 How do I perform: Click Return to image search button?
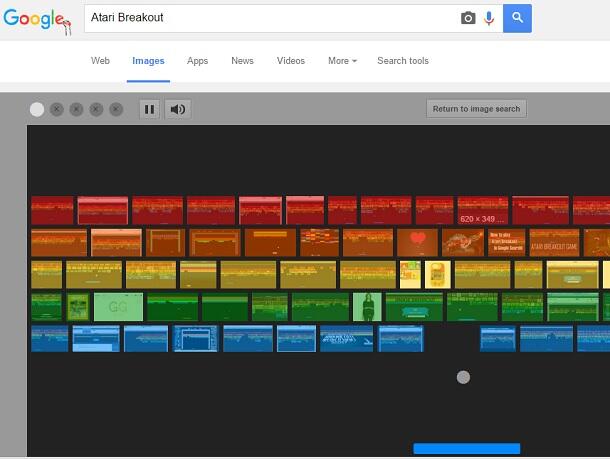pos(476,109)
